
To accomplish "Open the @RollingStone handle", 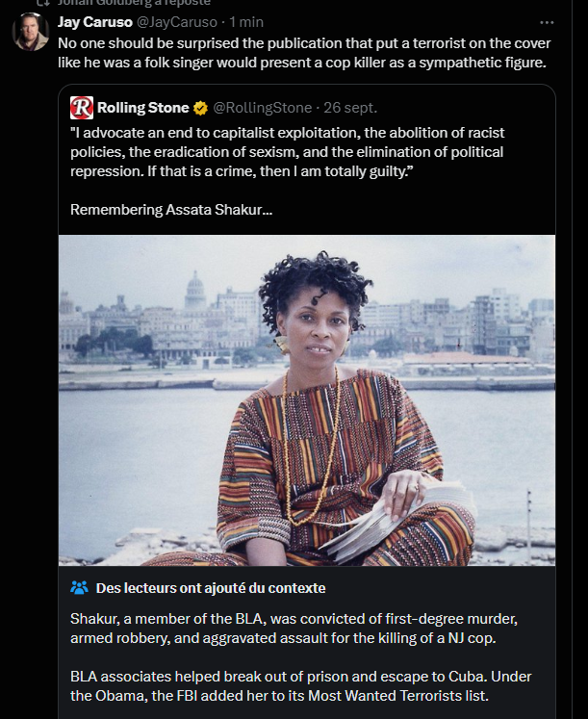I will pos(260,108).
